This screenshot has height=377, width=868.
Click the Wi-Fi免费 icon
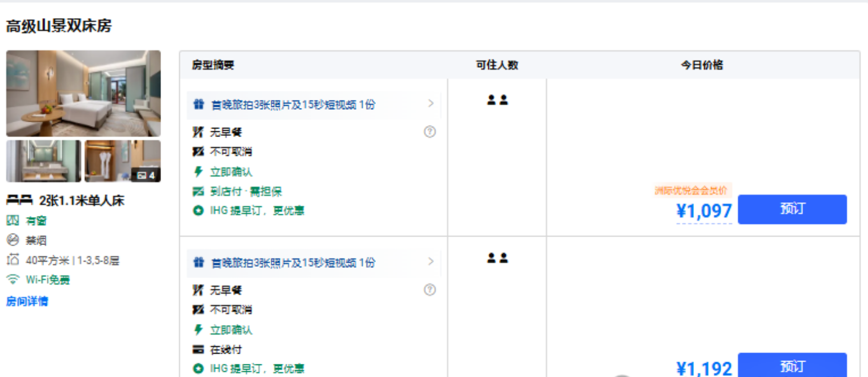coord(13,280)
